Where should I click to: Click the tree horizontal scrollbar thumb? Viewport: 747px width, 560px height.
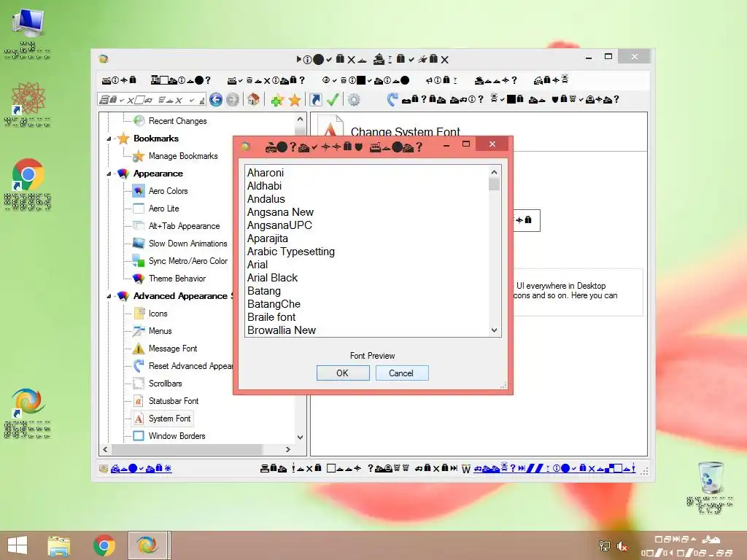[x=187, y=449]
